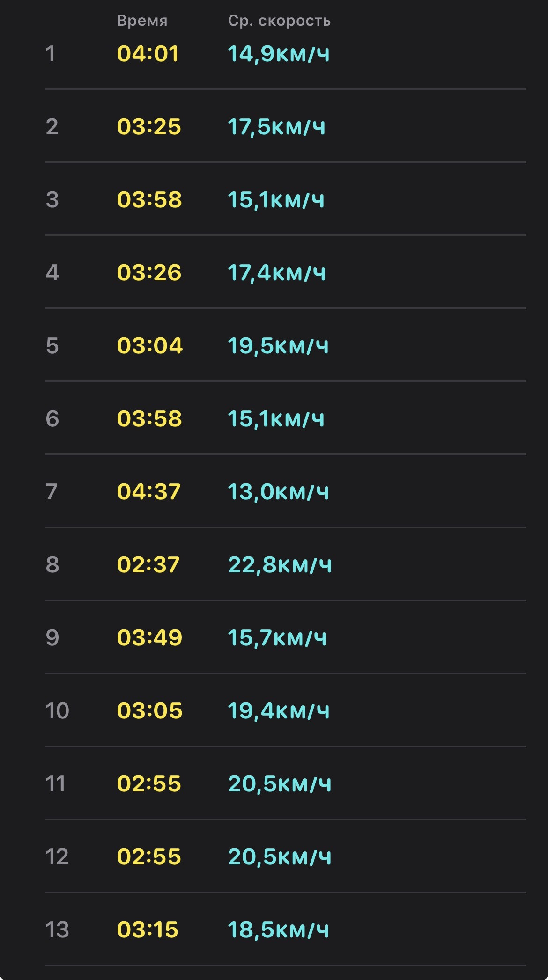Tap the 17,5км/ч speed value

tap(276, 126)
